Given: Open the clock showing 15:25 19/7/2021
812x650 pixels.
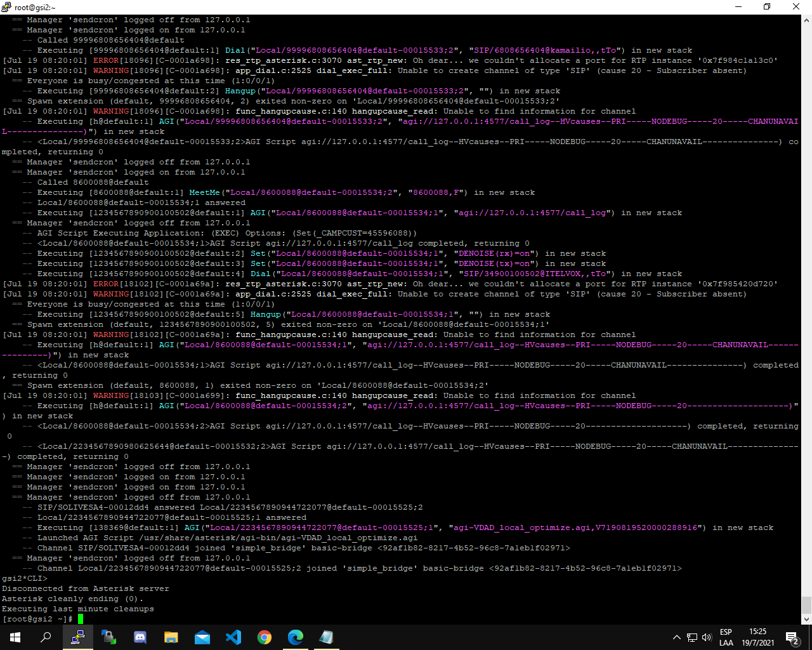Looking at the screenshot, I should [x=758, y=637].
